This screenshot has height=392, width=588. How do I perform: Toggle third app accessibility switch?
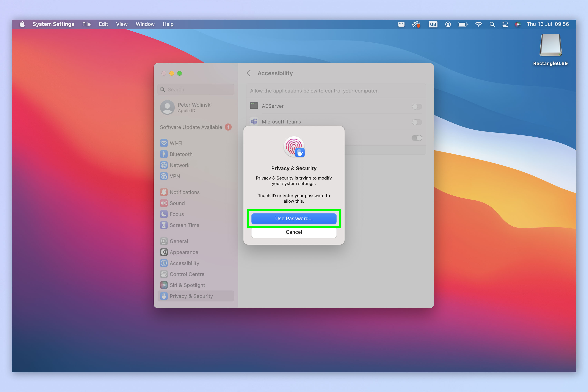(x=416, y=137)
